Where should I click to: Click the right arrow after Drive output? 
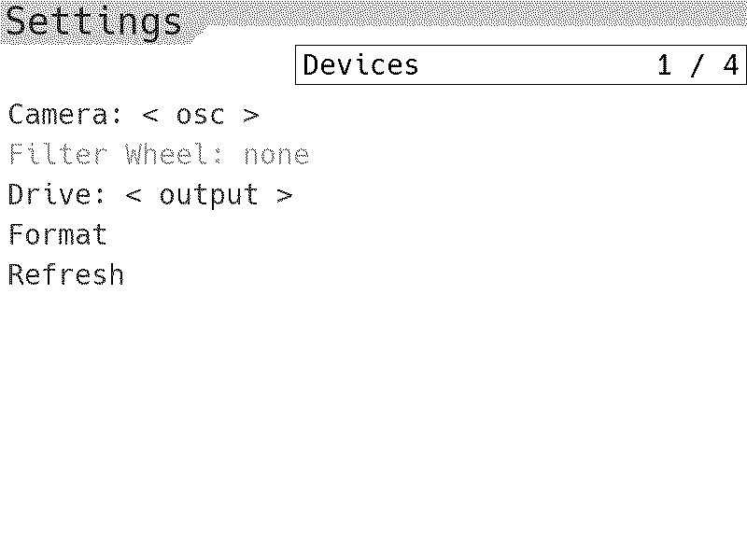pyautogui.click(x=285, y=195)
